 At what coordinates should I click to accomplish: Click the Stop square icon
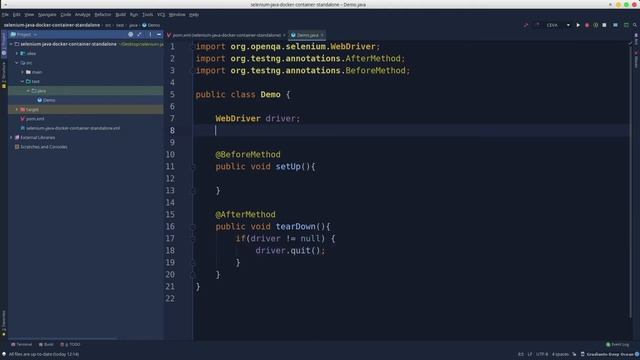604,25
